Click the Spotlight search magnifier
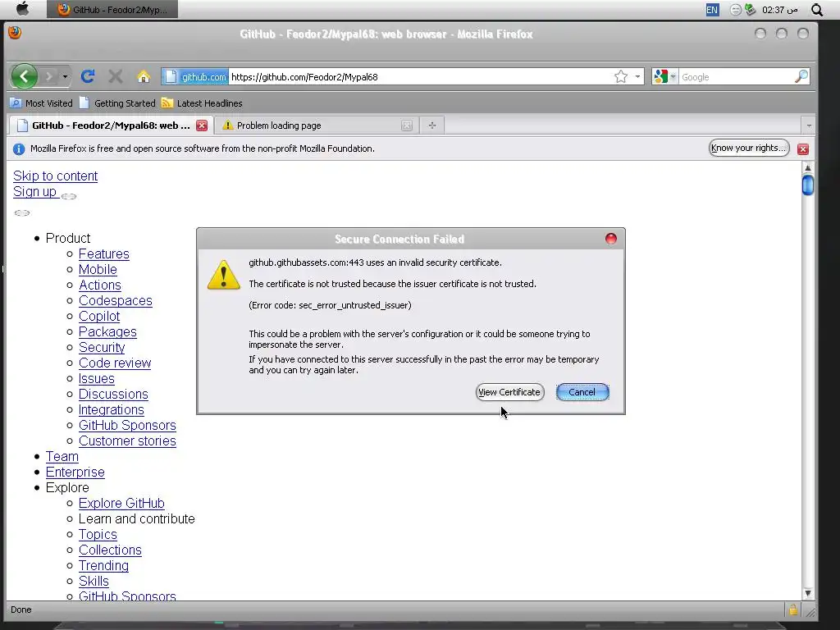The width and height of the screenshot is (840, 630). pyautogui.click(x=817, y=10)
